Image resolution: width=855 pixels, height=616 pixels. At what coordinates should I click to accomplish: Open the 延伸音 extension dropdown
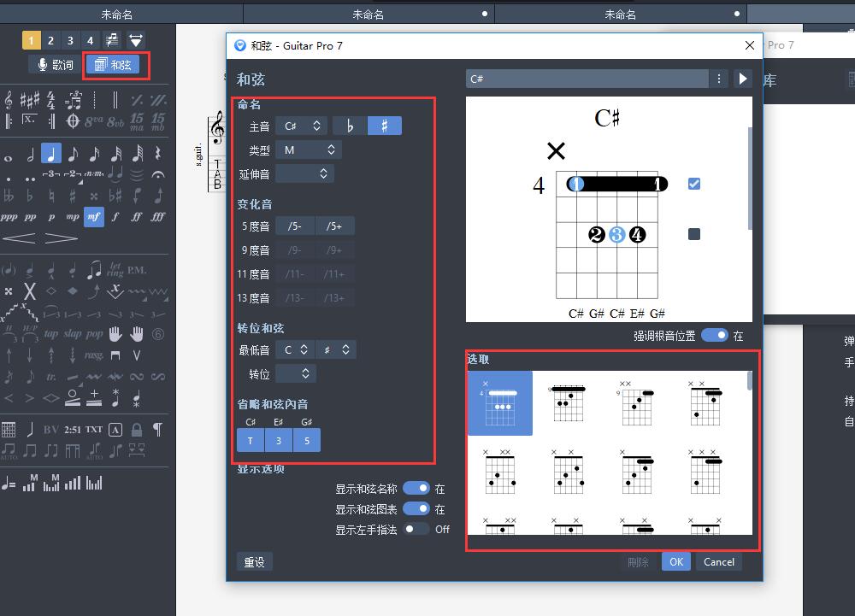tap(304, 173)
